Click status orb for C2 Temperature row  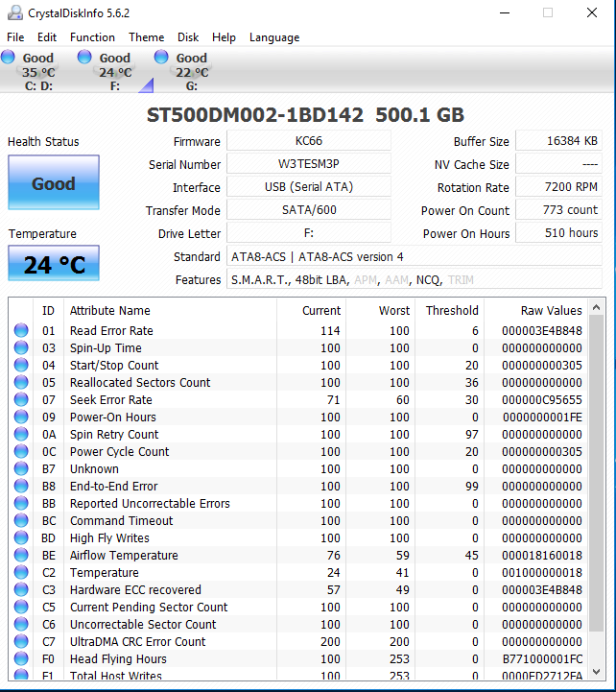click(x=21, y=572)
